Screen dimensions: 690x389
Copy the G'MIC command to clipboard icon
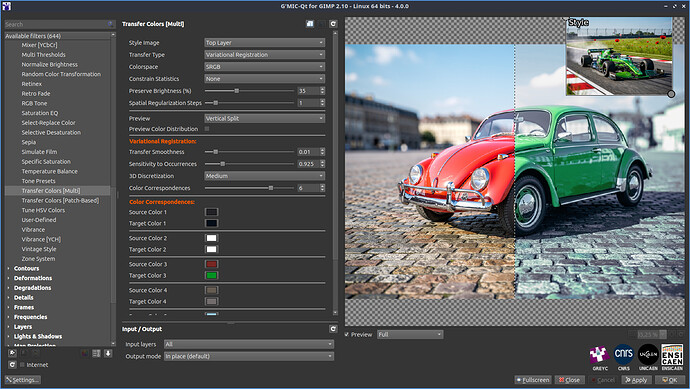310,24
